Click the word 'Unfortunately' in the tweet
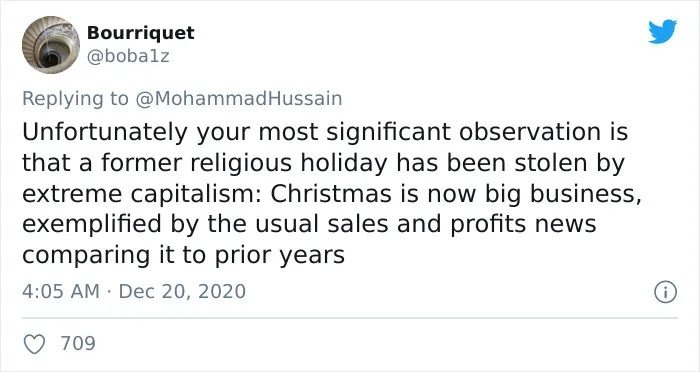The height and width of the screenshot is (372, 700). pos(105,132)
